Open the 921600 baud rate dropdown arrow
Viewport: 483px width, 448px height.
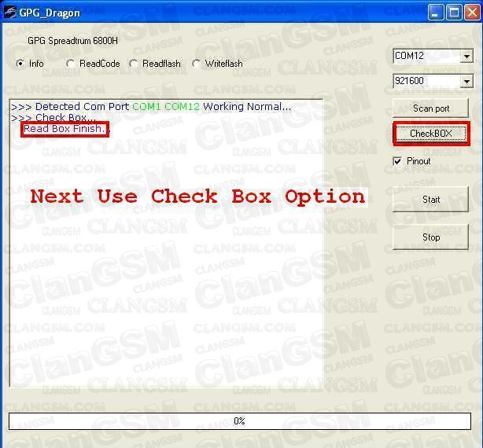coord(467,81)
